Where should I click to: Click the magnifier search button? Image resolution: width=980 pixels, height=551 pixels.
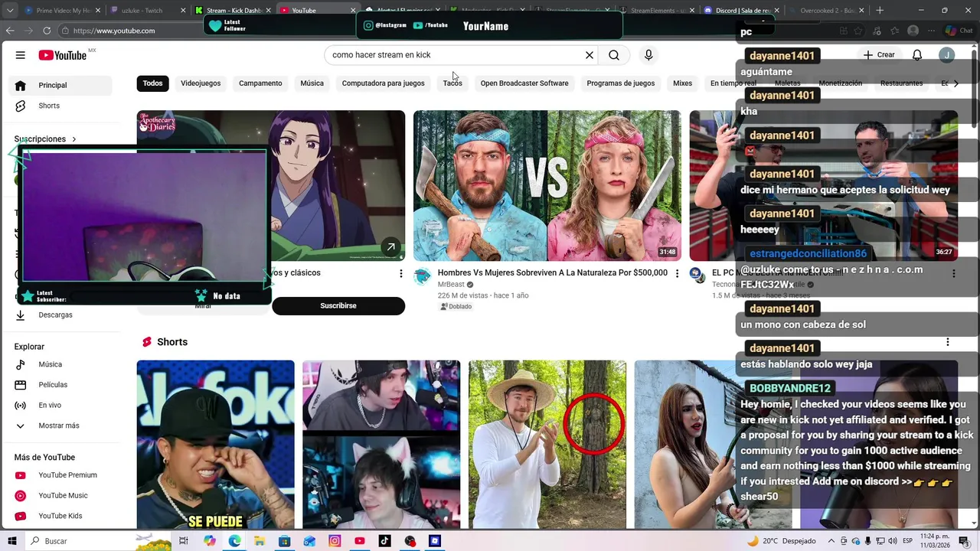[614, 55]
